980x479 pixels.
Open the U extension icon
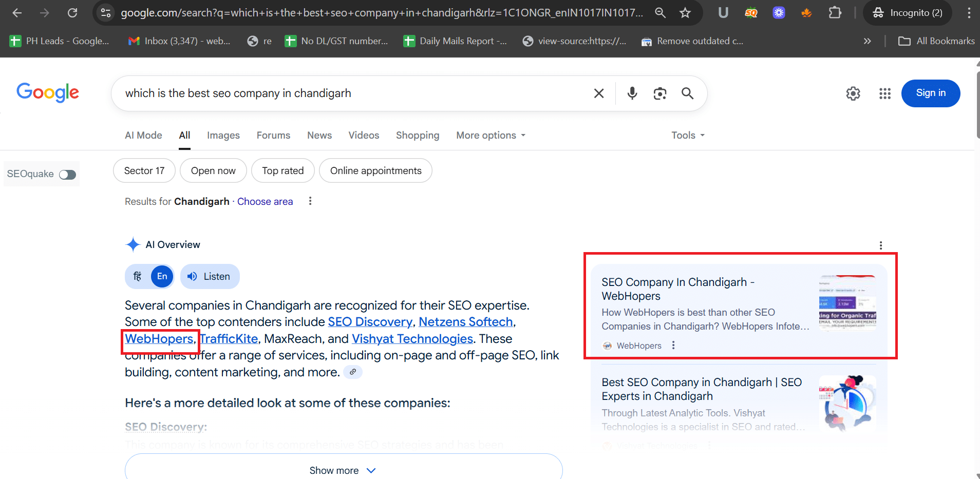[x=723, y=13]
